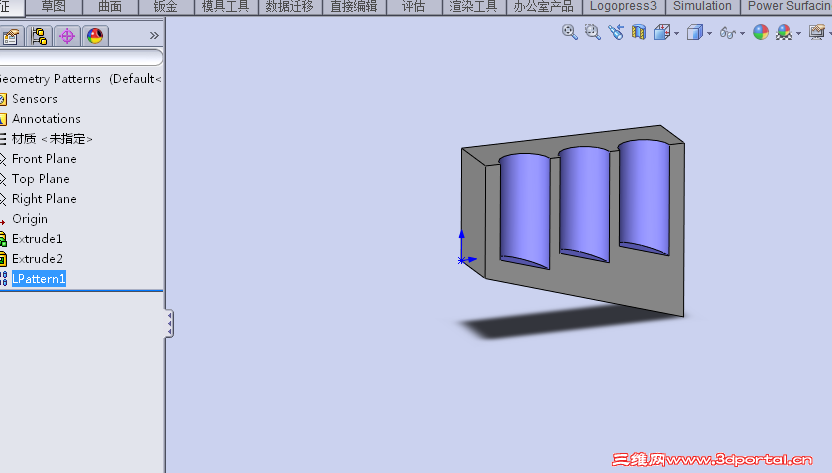Screen dimensions: 832x473
Task: Select Front Plane in the tree
Action: tap(44, 159)
